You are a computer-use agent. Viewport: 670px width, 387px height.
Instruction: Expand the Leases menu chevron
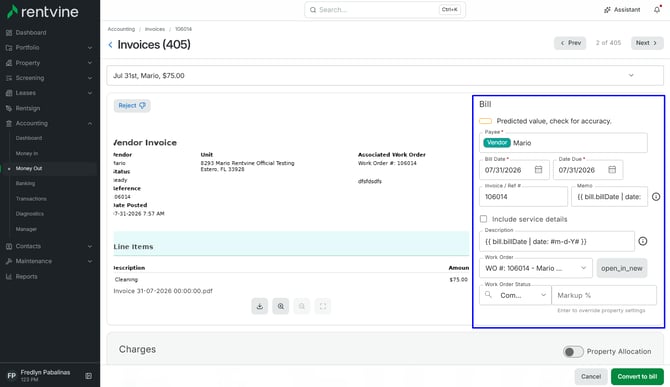tap(90, 93)
